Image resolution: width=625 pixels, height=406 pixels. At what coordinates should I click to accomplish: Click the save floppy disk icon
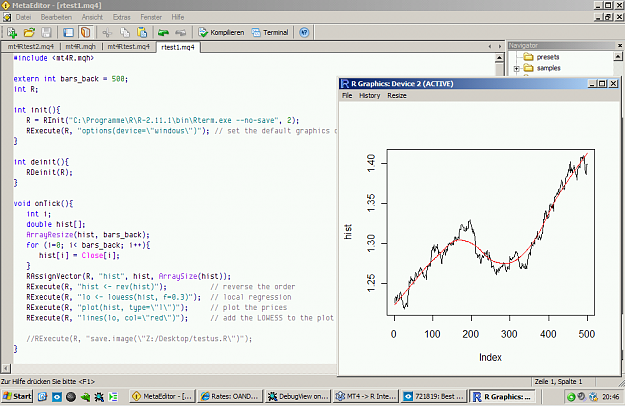[46, 32]
